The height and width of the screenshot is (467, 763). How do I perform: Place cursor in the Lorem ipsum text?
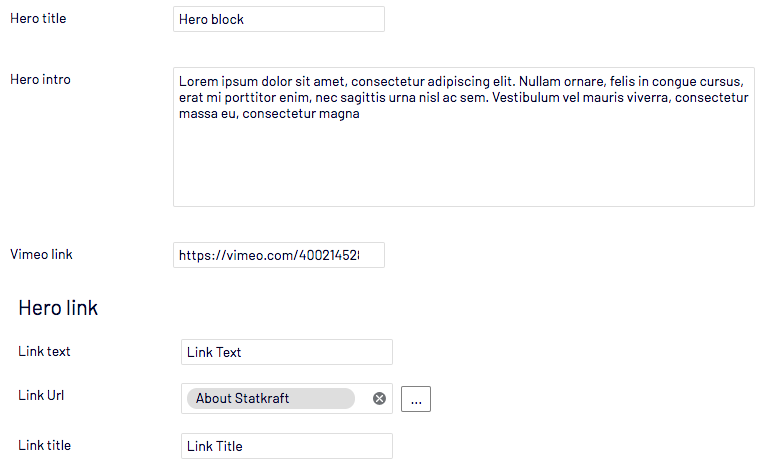coord(463,97)
